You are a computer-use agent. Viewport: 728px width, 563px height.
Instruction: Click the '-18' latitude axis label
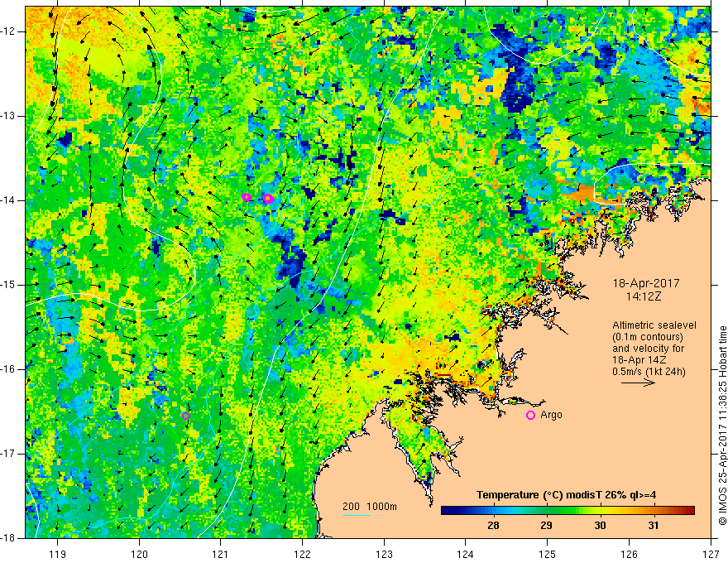8,538
